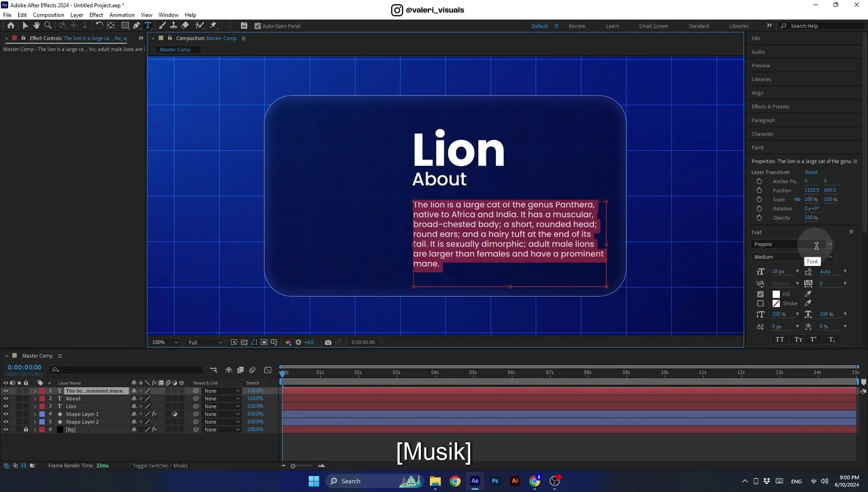Image resolution: width=868 pixels, height=492 pixels.
Task: Toggle Auto-Open Panel checkbox
Action: pos(258,26)
